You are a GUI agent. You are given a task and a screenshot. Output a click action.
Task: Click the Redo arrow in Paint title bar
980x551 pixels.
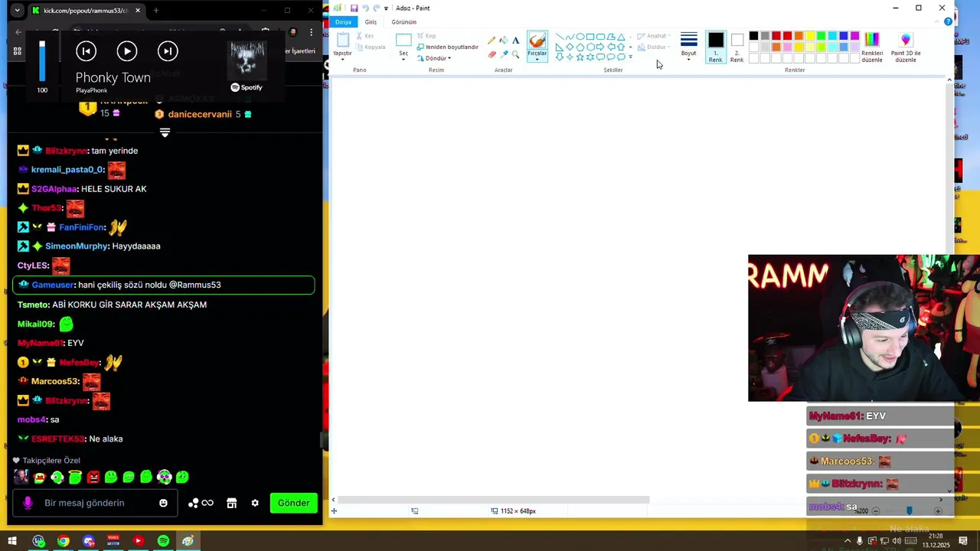pos(376,8)
